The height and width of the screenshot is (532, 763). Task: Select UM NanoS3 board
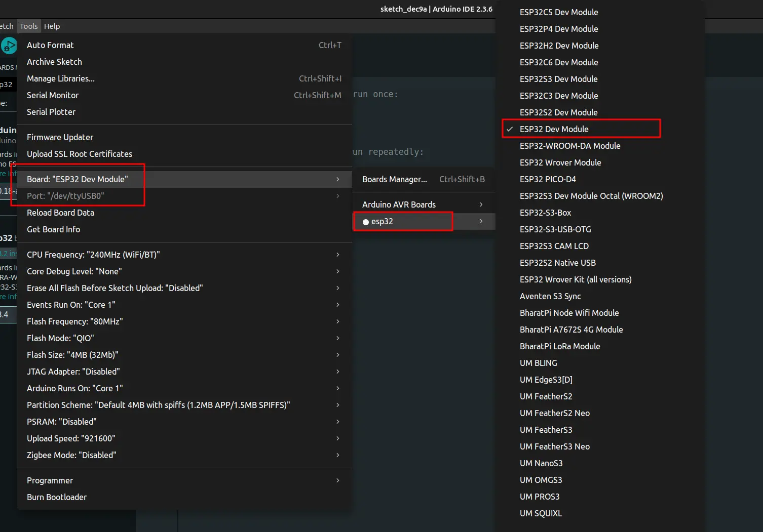(600, 463)
